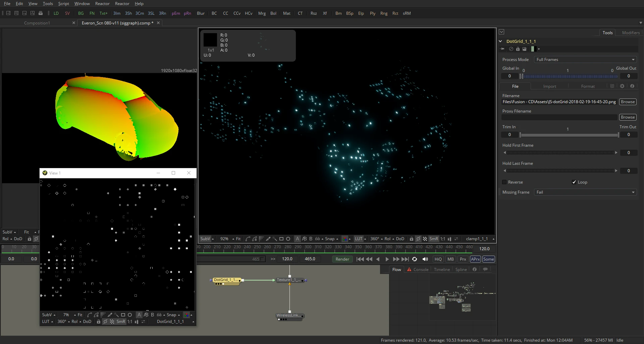Lock the main viewer with padlock icon
Viewport: 644px width, 344px height.
[x=412, y=239]
